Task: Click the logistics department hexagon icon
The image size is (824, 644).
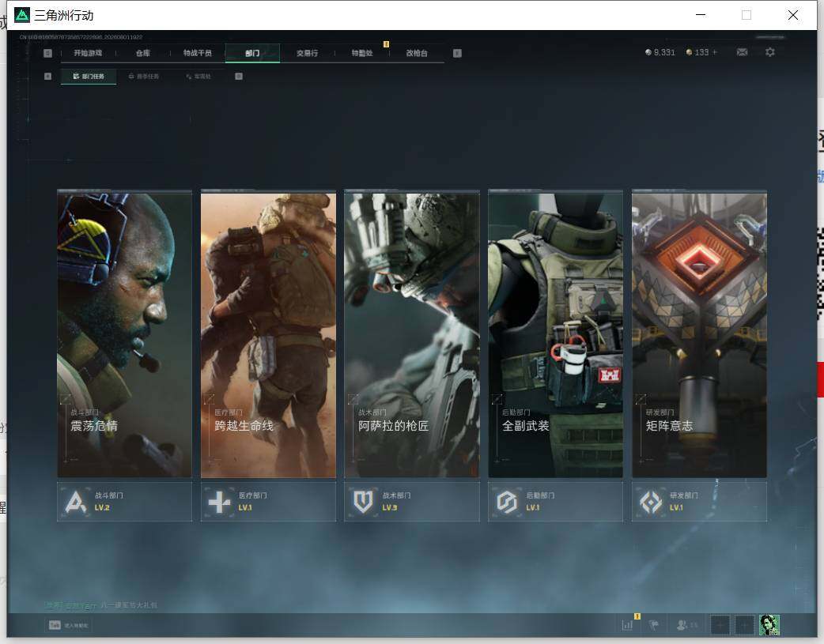Action: [507, 503]
